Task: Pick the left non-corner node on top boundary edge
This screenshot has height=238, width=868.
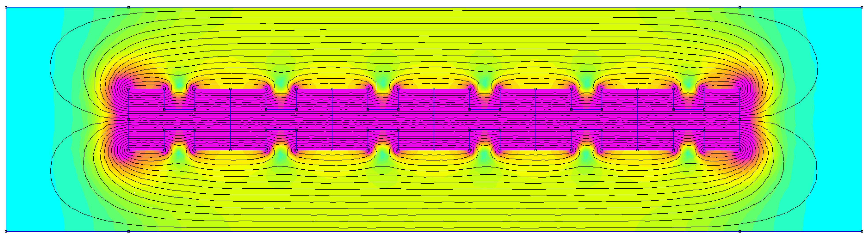Action: (128, 7)
